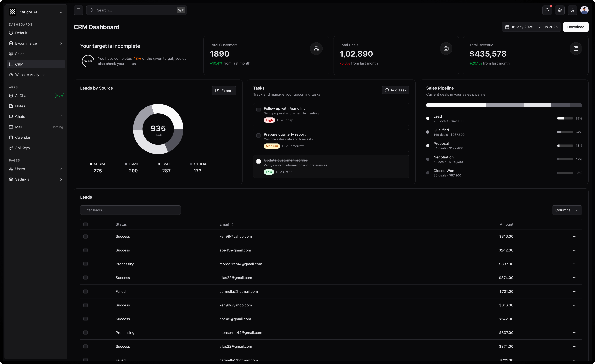
Task: Open the Calendar app in the sidebar
Action: pyautogui.click(x=22, y=137)
